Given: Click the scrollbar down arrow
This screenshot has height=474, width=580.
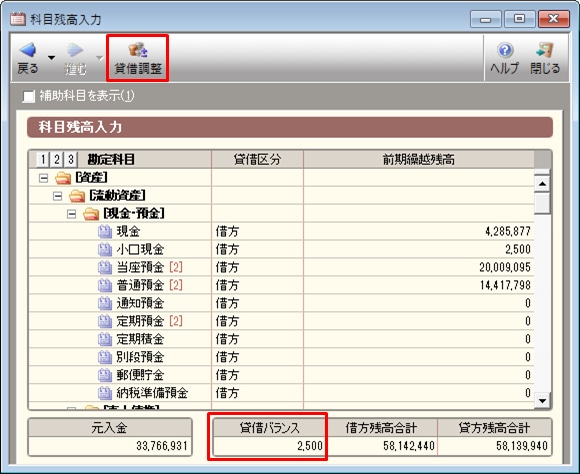Looking at the screenshot, I should click(x=543, y=401).
